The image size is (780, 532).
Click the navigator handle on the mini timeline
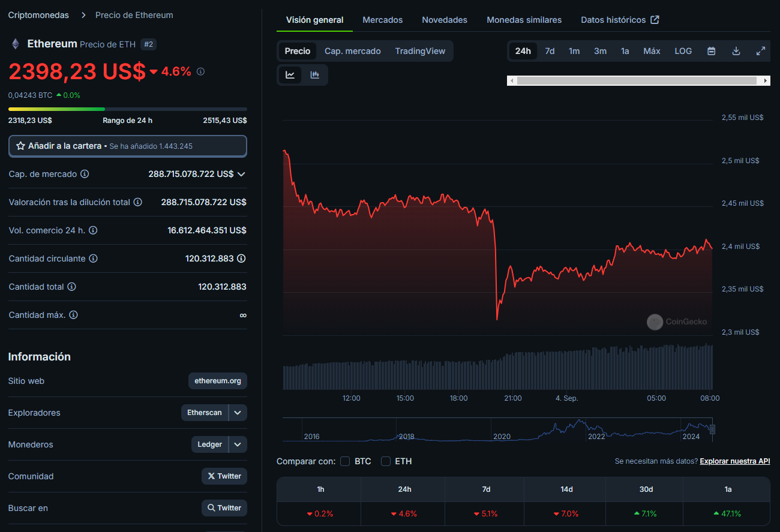[x=712, y=429]
